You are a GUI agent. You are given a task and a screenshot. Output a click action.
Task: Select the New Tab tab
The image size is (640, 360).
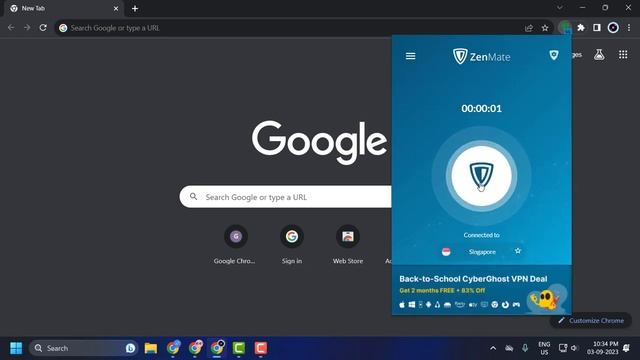63,9
